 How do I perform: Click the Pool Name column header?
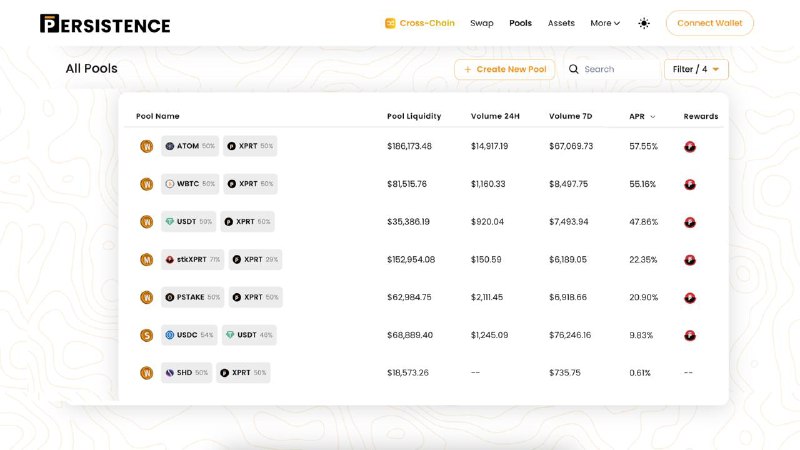coord(158,116)
